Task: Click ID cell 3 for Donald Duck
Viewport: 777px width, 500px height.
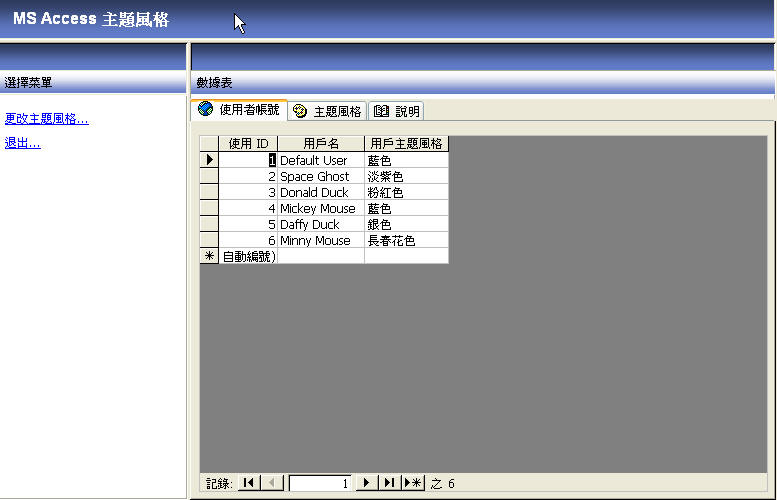Action: [248, 192]
